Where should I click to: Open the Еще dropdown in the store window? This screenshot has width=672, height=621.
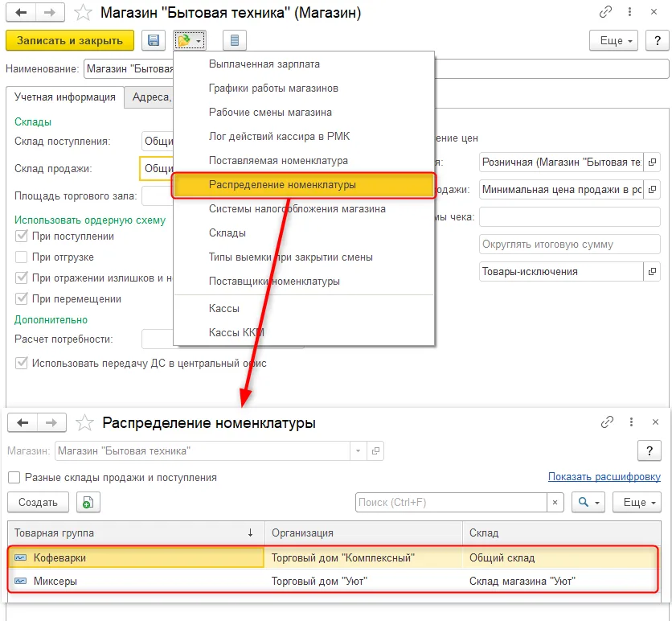(613, 40)
